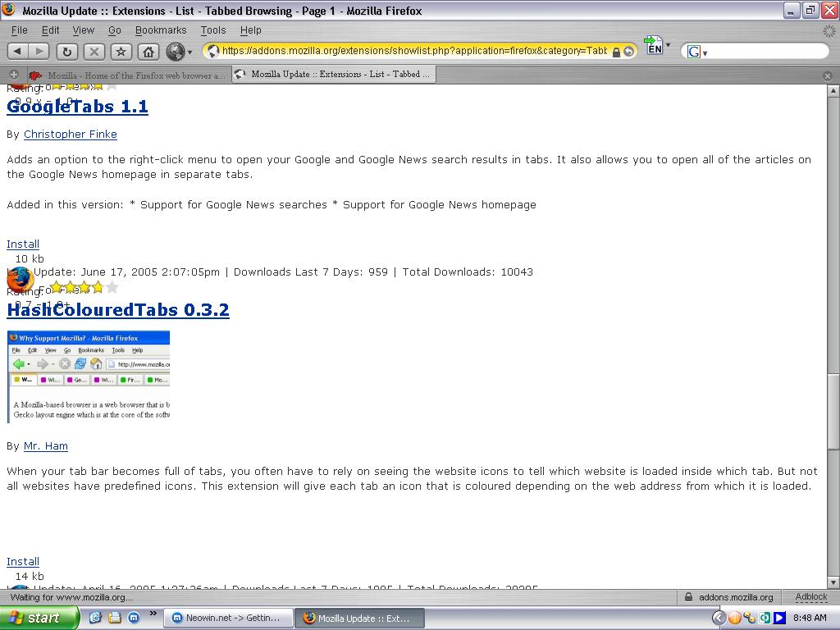840x630 pixels.
Task: Click the bookmark star toolbar icon
Action: click(x=121, y=52)
